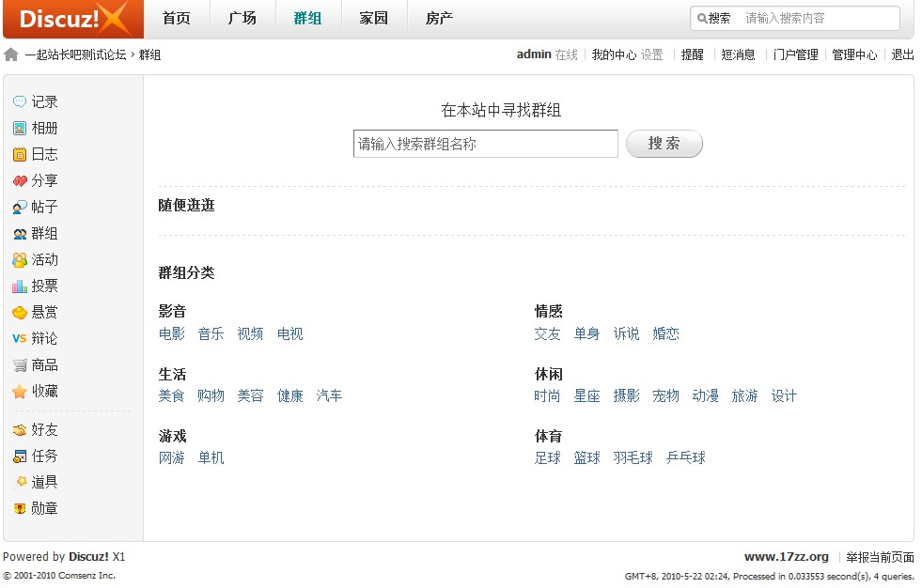Open the 单机 group category
This screenshot has width=922, height=588.
pos(211,457)
